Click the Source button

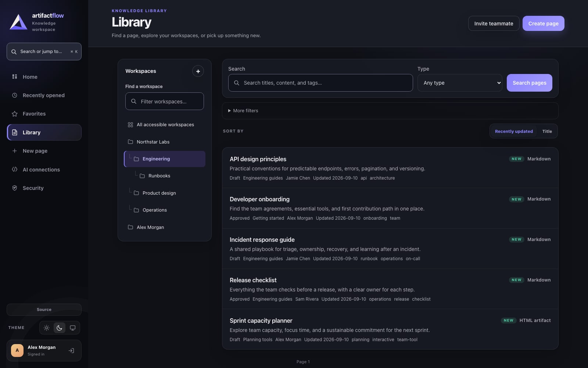click(x=44, y=309)
